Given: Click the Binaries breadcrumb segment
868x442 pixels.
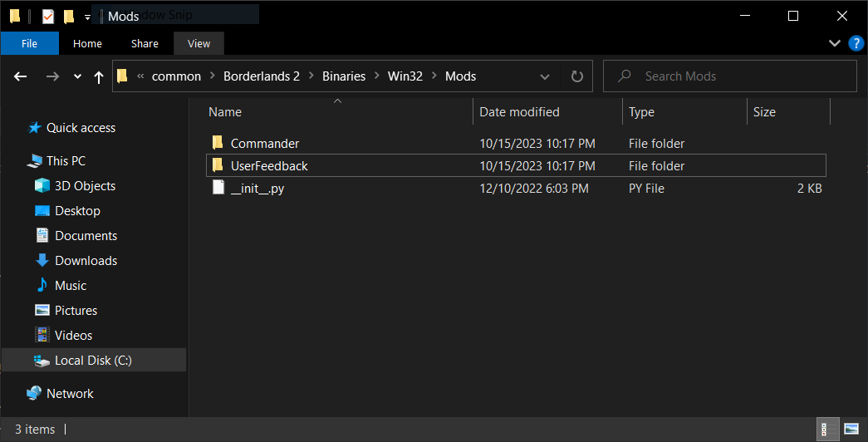Looking at the screenshot, I should click(344, 76).
